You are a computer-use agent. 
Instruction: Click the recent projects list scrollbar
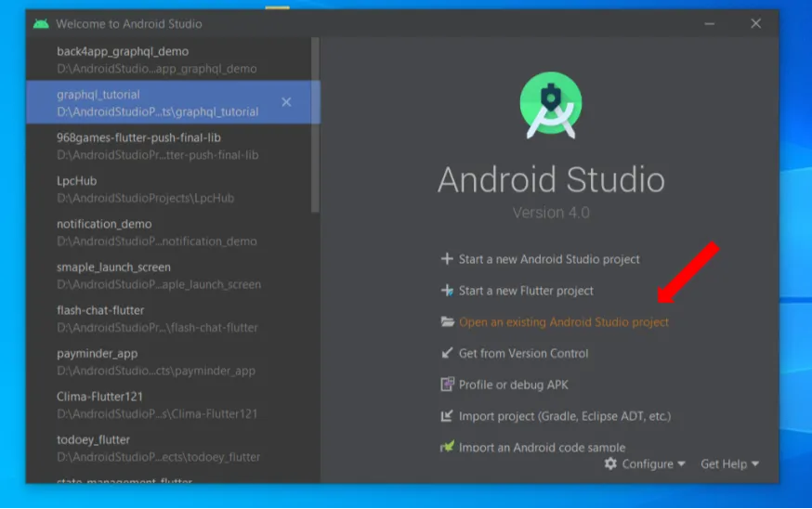point(315,124)
